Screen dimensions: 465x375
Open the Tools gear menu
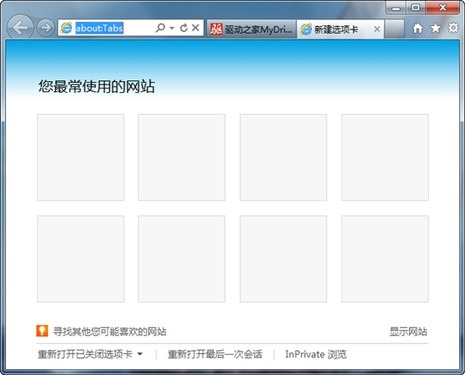(453, 28)
